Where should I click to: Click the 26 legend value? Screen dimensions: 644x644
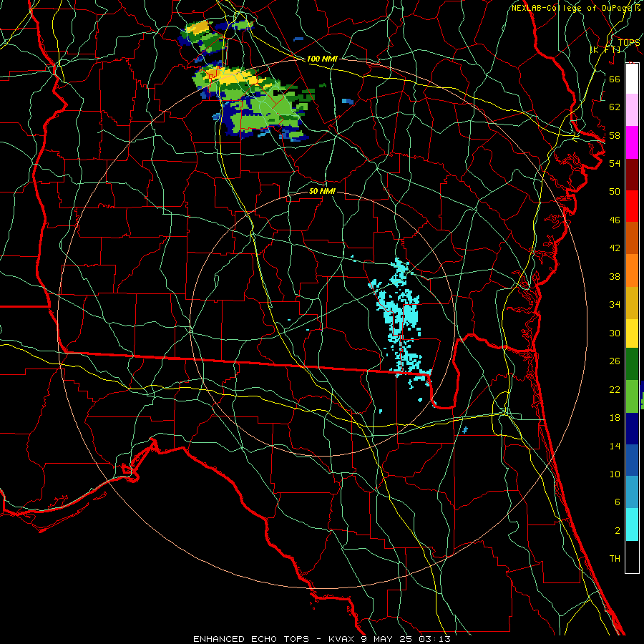tap(615, 361)
